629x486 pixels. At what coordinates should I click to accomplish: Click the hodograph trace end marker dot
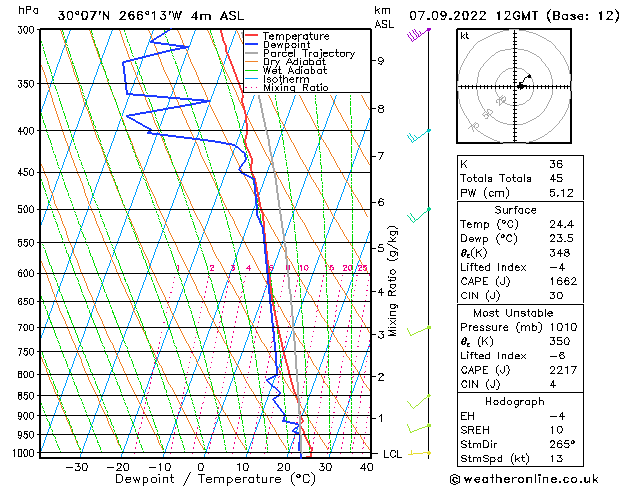[x=530, y=76]
